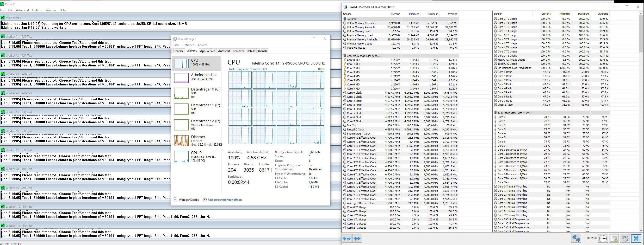
Task: Shrink sensor columns with HWiNFO inward-arrows button
Action: [x=357, y=239]
